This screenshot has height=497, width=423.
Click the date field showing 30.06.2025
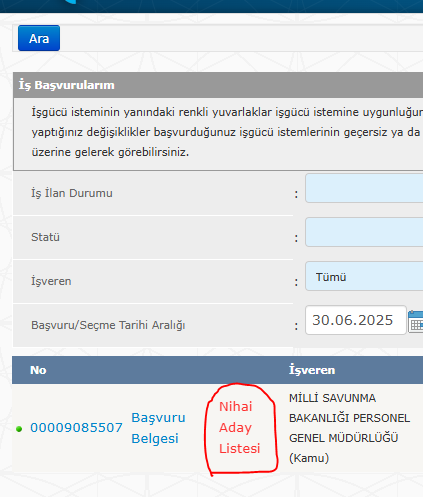(356, 320)
